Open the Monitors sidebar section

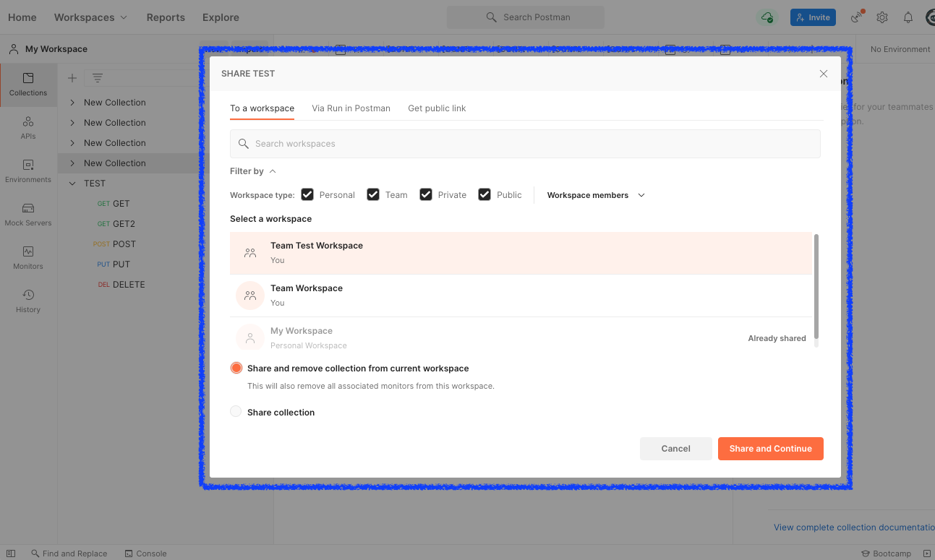point(28,258)
